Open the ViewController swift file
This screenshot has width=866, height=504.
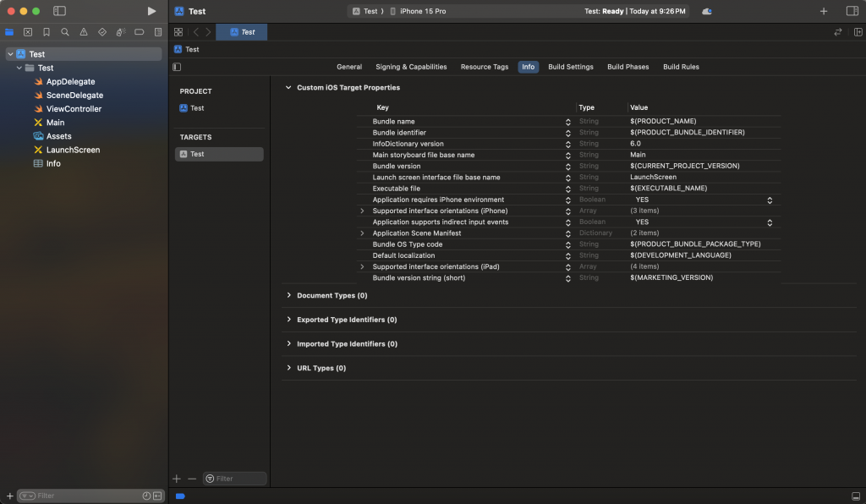click(74, 109)
